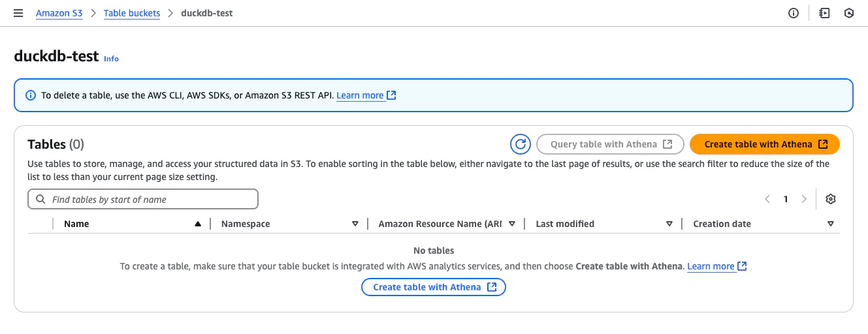Open Learn more link under No tables

click(711, 266)
